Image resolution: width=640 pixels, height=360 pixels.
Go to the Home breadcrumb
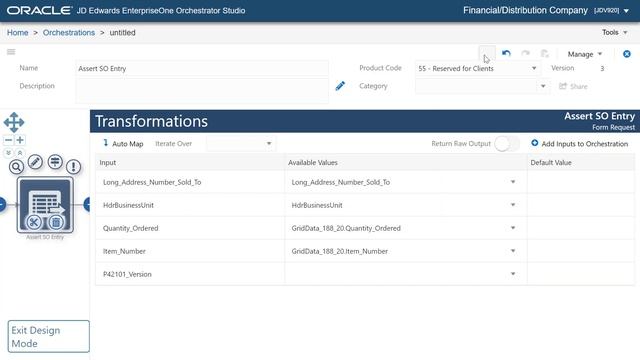click(18, 33)
